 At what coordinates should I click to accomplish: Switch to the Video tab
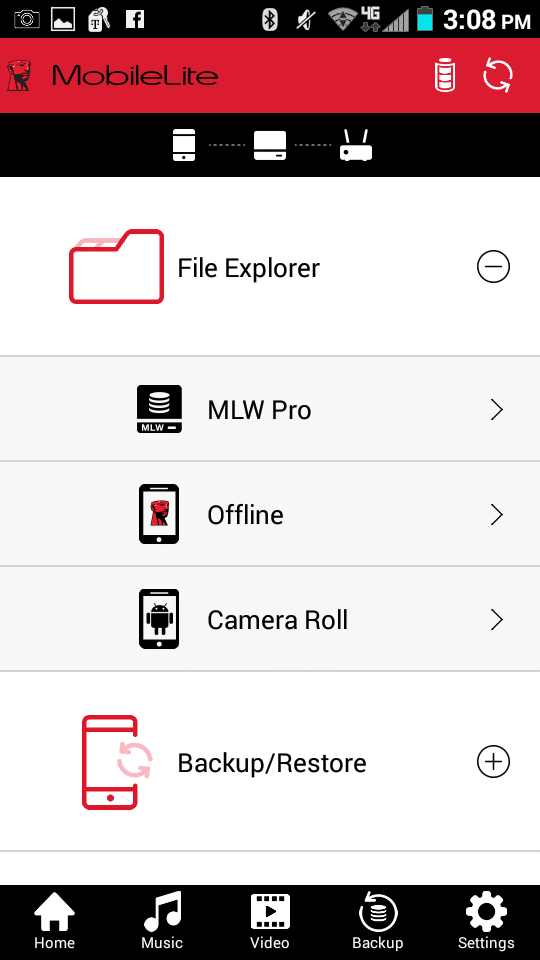270,922
